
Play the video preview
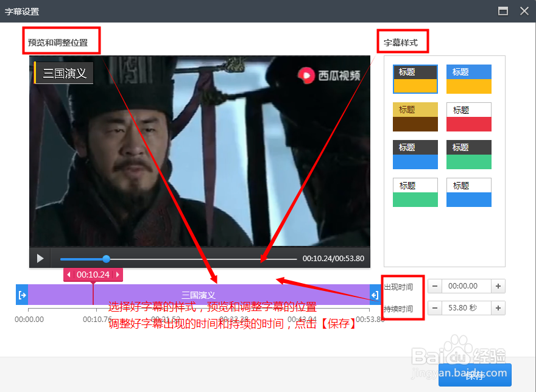click(40, 258)
